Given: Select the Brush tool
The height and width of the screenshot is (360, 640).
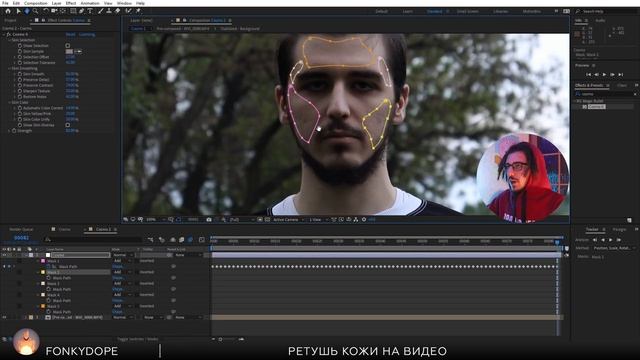Looking at the screenshot, I should click(x=101, y=11).
